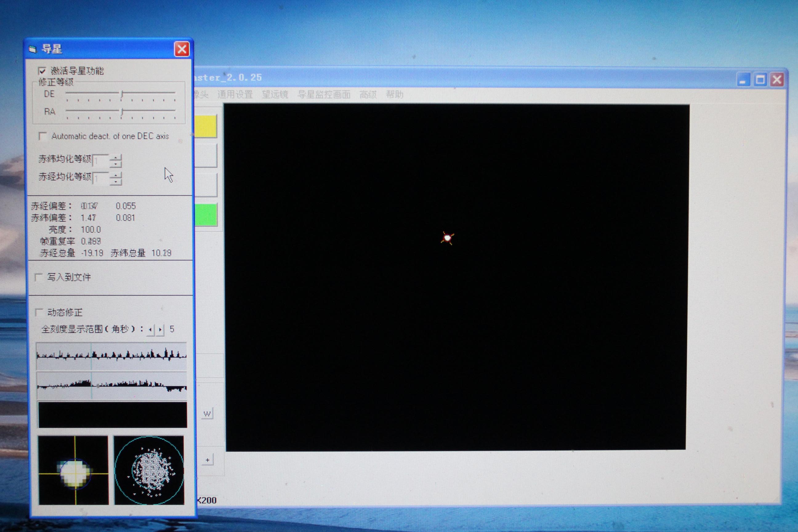Image resolution: width=798 pixels, height=532 pixels.
Task: Click the 赤纬均化等级 value field
Action: coord(101,160)
